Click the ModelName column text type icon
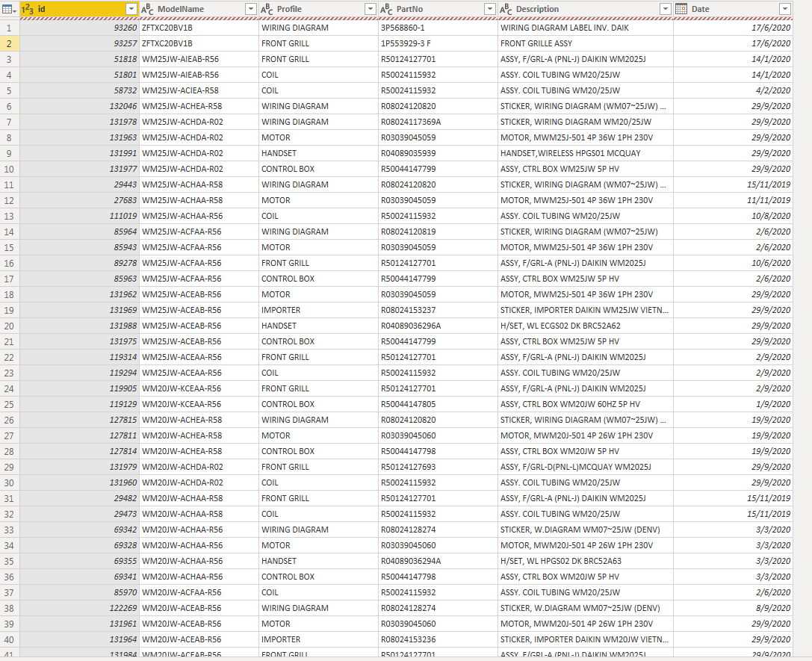Viewport: 812px width, 661px height. 147,9
